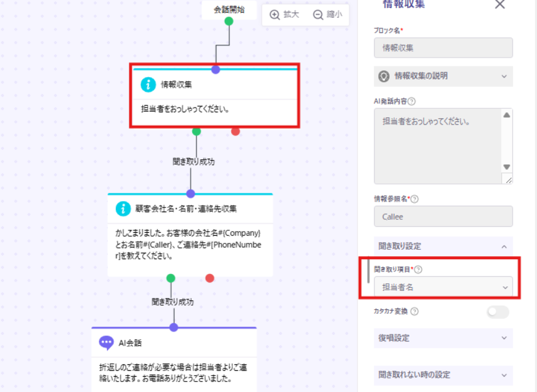Image resolution: width=537 pixels, height=392 pixels.
Task: Click help icon next to AI発話内容
Action: tap(412, 101)
